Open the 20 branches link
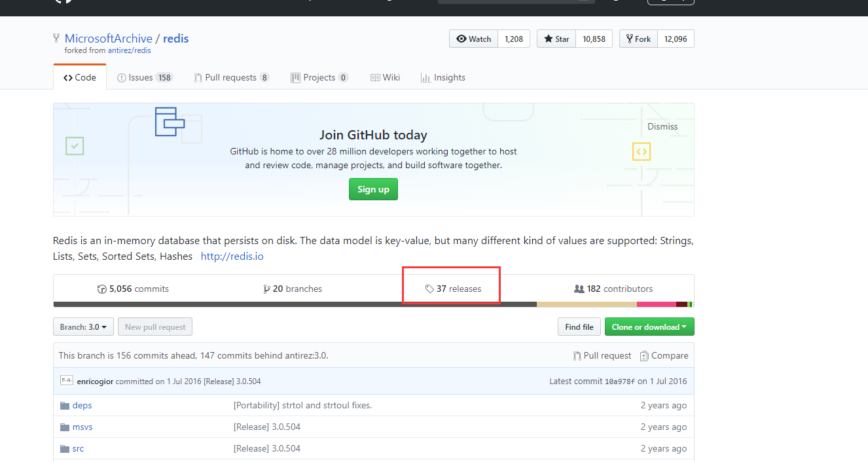This screenshot has width=868, height=462. tap(293, 289)
